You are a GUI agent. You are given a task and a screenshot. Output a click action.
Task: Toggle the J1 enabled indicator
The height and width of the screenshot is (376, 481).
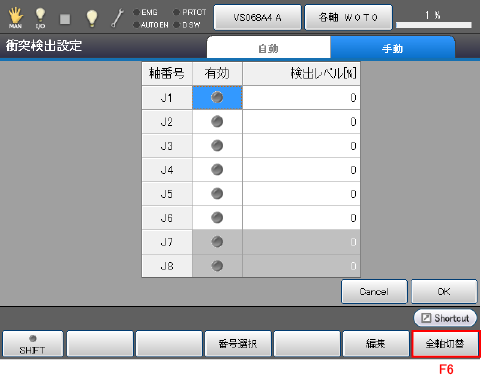[217, 97]
